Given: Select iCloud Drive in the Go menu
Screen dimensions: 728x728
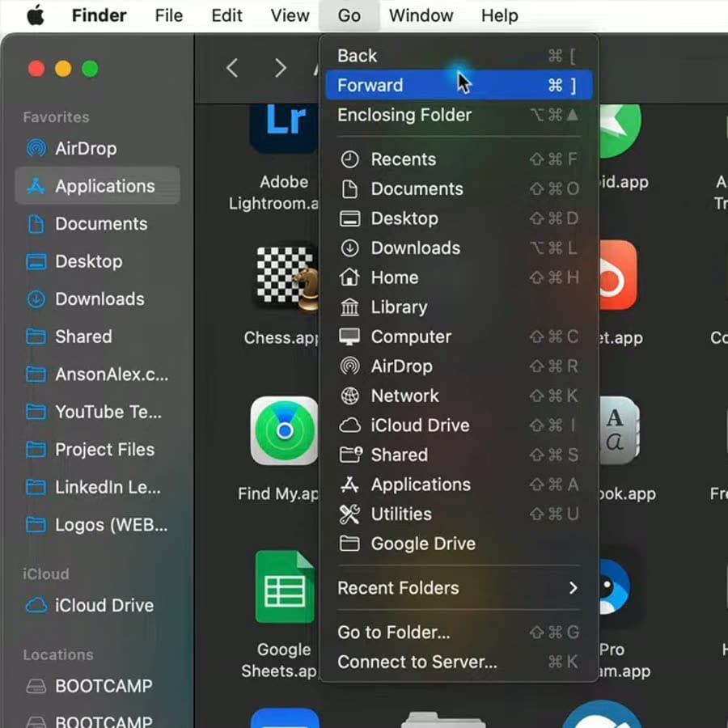Looking at the screenshot, I should pyautogui.click(x=459, y=425).
